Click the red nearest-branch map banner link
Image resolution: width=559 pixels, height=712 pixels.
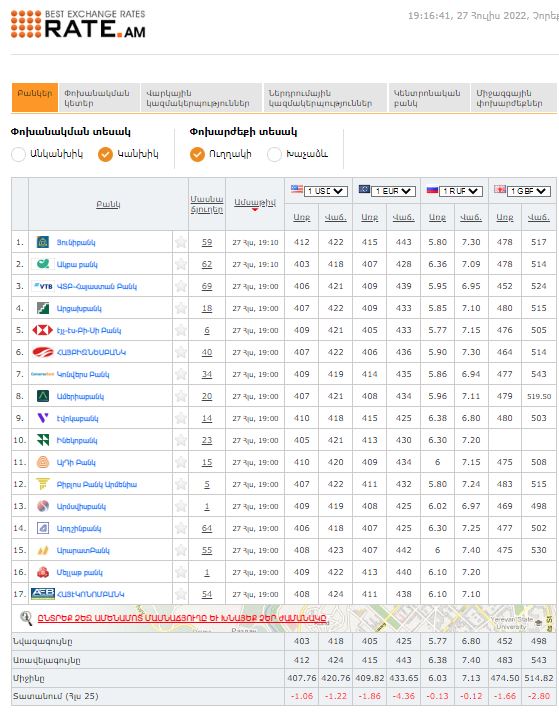click(182, 618)
